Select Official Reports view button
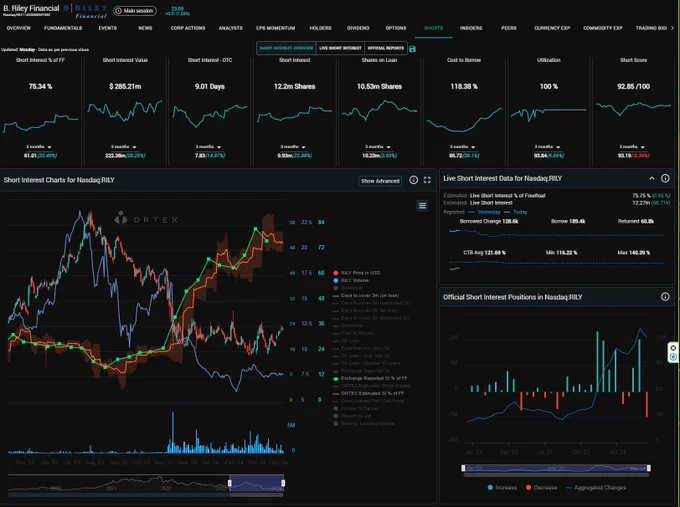 coord(386,48)
